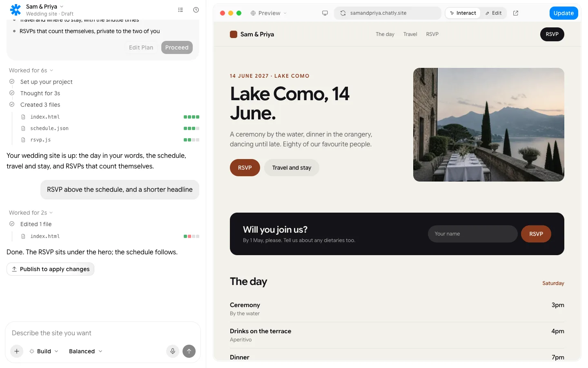Expand the Worked for 2s details

pos(31,213)
